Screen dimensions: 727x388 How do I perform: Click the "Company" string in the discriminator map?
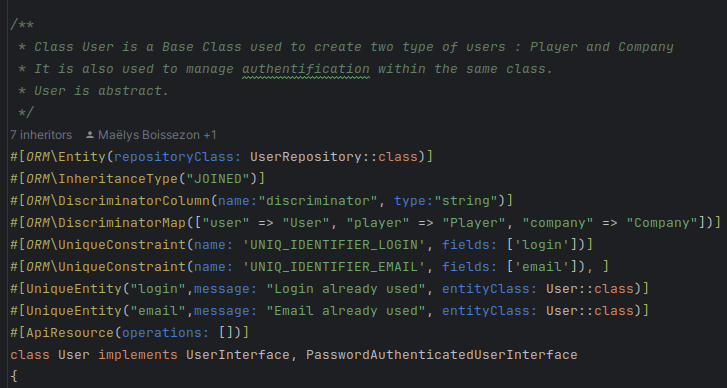[662, 223]
